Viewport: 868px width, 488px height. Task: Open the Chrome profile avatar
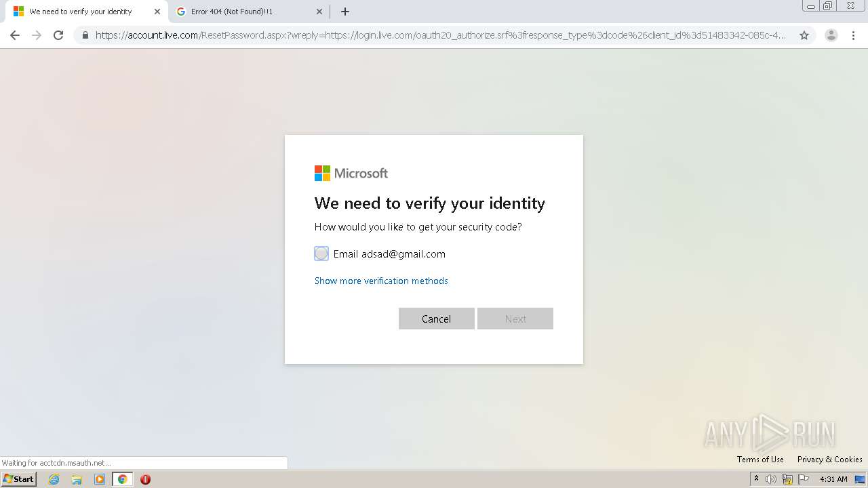pos(831,35)
